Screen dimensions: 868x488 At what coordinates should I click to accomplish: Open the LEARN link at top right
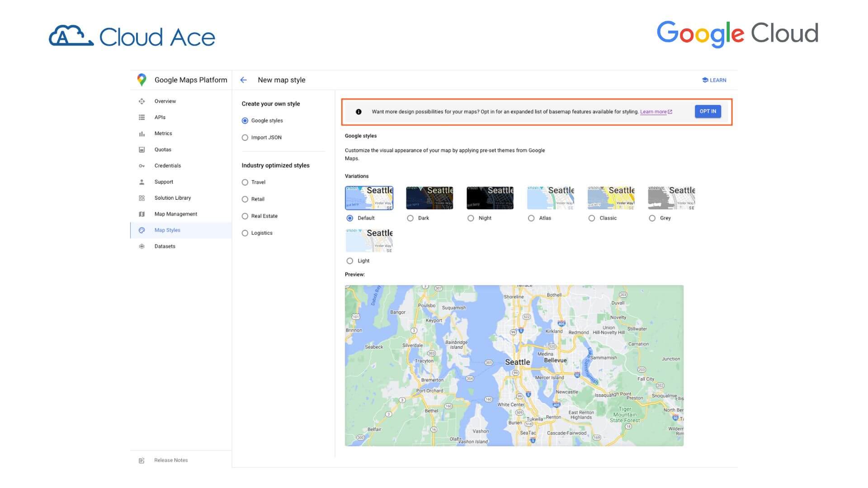[x=714, y=80]
